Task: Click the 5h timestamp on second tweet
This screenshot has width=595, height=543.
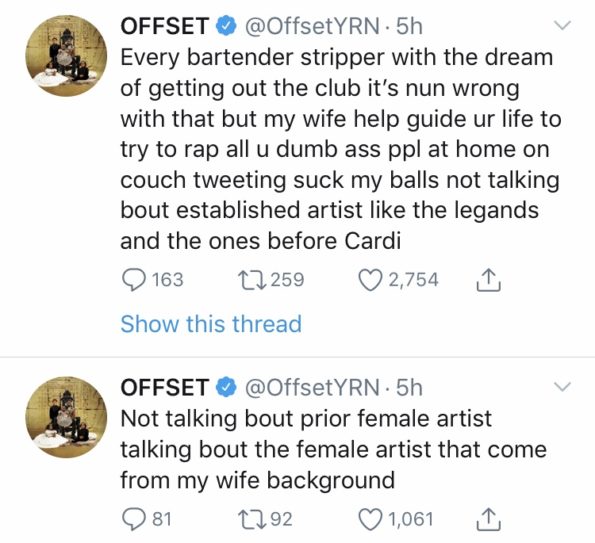Action: tap(409, 387)
